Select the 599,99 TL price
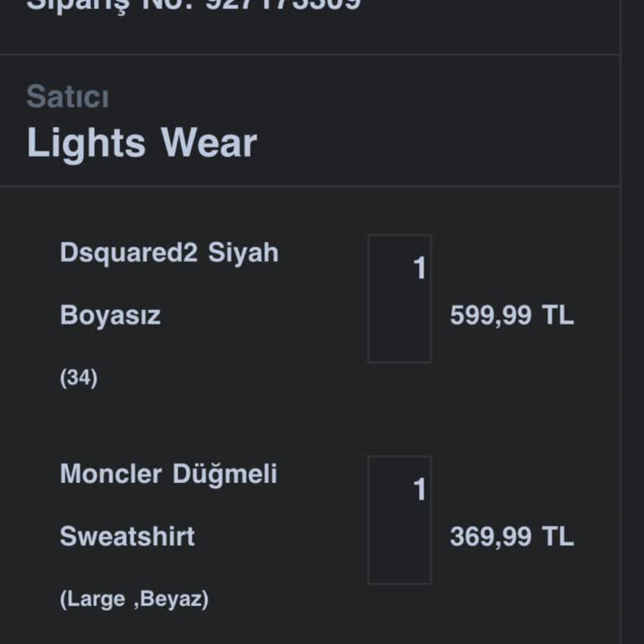This screenshot has height=644, width=644. 512,316
